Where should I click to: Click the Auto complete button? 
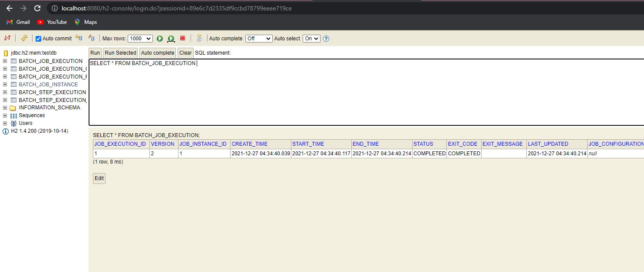pos(158,53)
